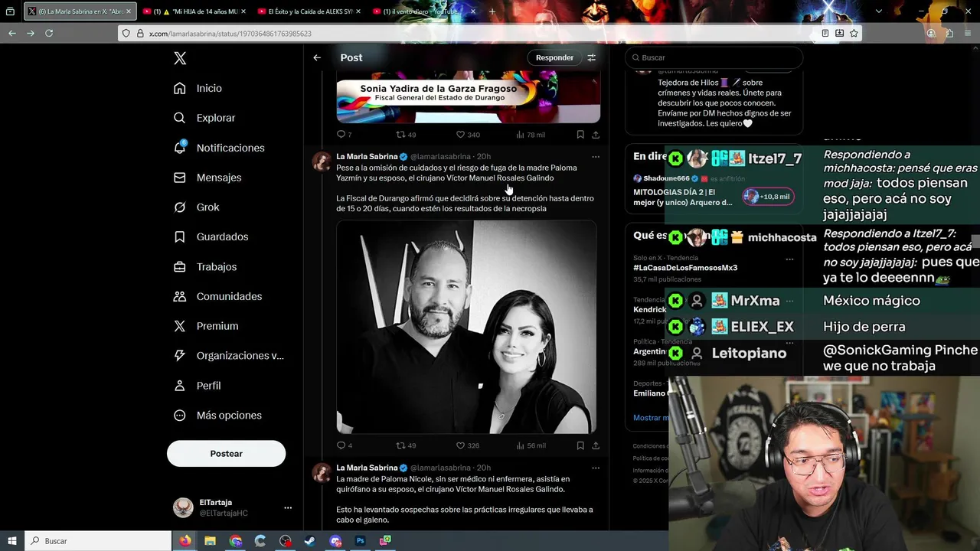The height and width of the screenshot is (551, 980).
Task: Open Organizaciones verificadas in sidebar
Action: [228, 356]
